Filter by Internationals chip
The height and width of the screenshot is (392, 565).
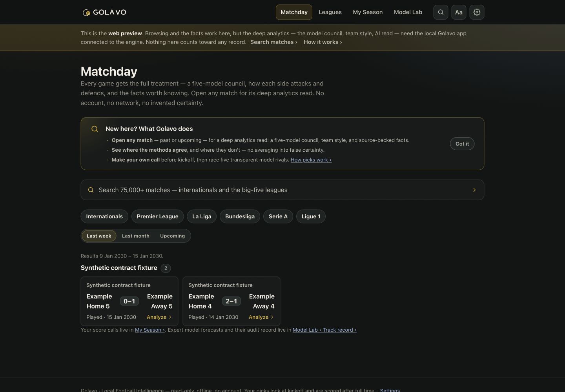(x=104, y=216)
